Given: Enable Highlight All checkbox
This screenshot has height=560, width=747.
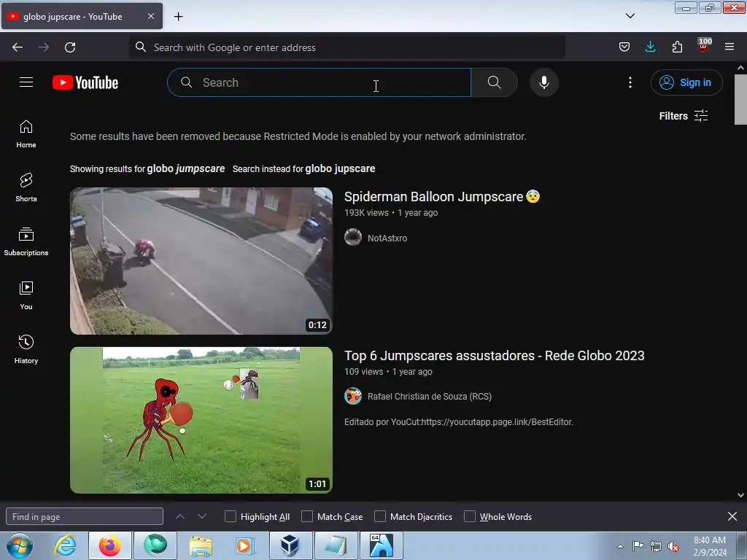Looking at the screenshot, I should point(230,517).
